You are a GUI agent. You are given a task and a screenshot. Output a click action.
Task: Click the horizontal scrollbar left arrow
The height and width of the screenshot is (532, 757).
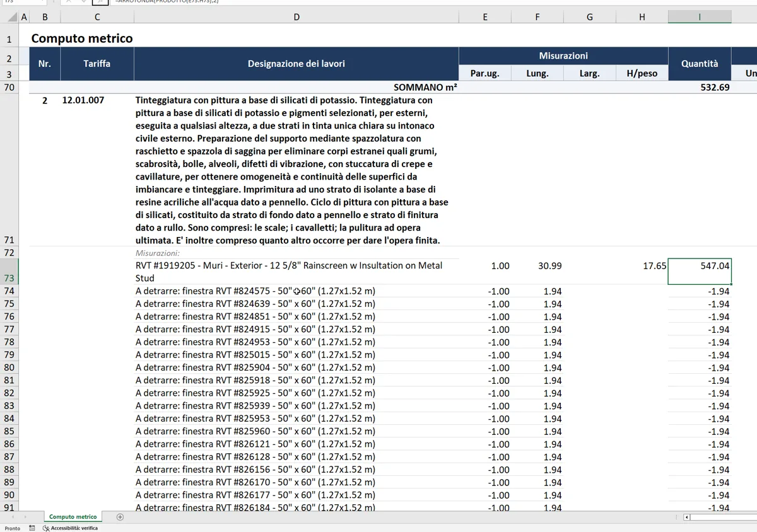[x=687, y=517]
